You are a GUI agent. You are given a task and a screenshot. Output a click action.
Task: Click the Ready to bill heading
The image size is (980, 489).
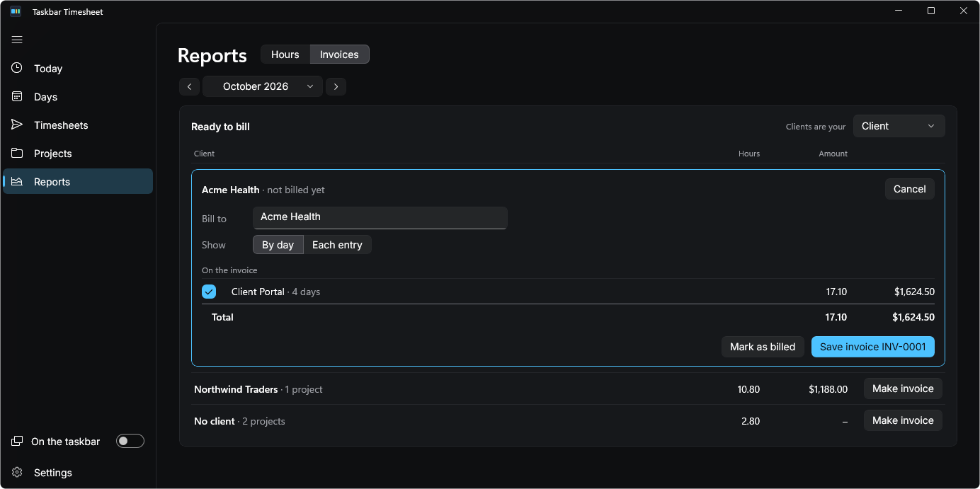220,127
